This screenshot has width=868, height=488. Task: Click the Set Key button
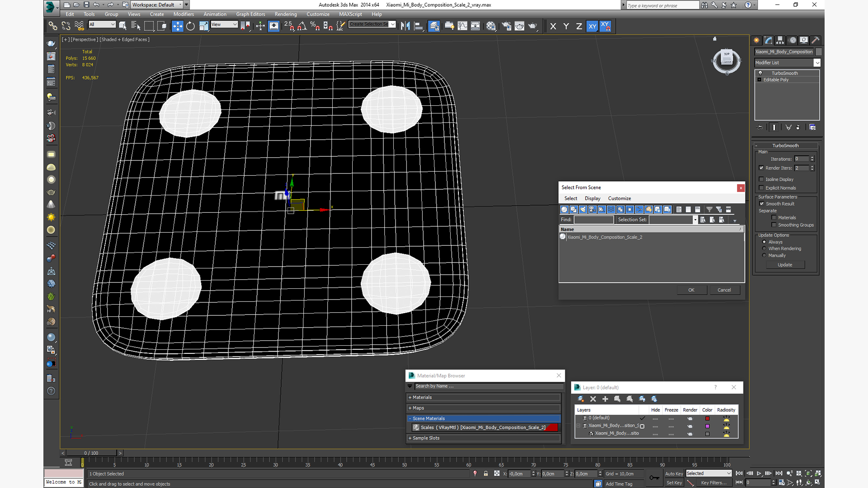click(674, 483)
